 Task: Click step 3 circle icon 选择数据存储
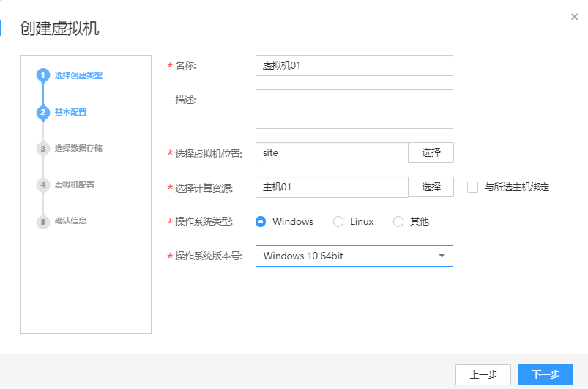tap(43, 149)
